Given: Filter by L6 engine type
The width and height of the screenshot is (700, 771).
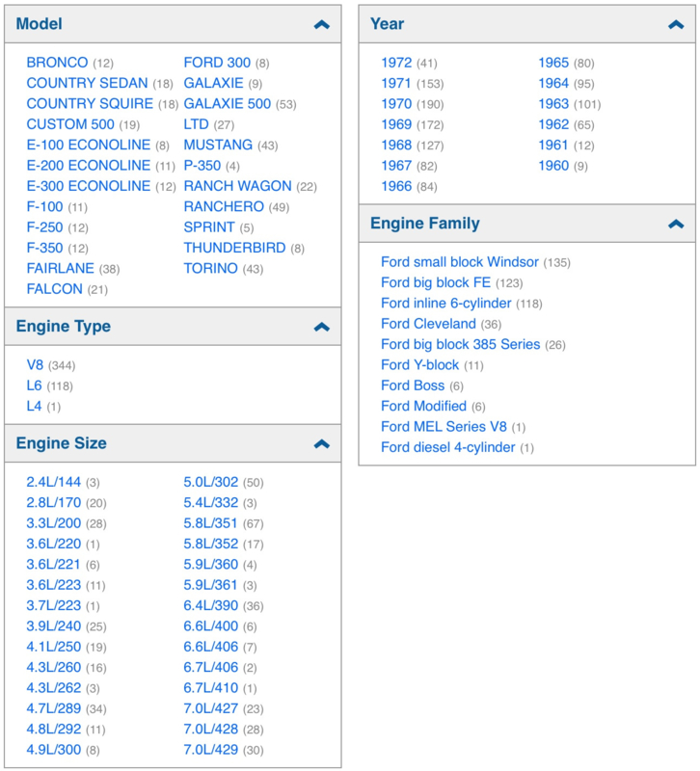Looking at the screenshot, I should coord(35,385).
